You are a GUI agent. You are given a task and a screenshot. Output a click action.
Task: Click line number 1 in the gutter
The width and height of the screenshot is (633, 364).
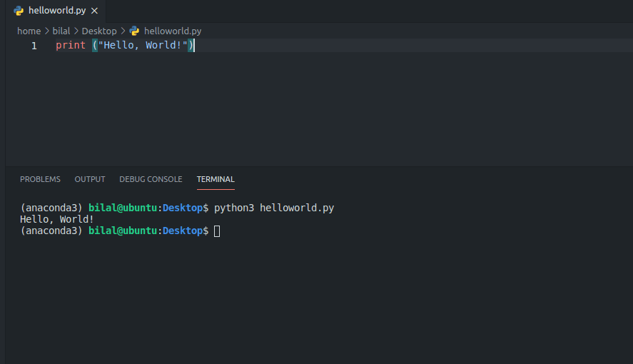click(x=34, y=46)
